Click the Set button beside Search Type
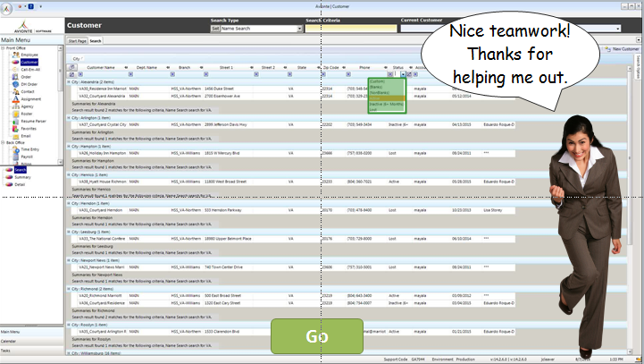 coord(215,29)
